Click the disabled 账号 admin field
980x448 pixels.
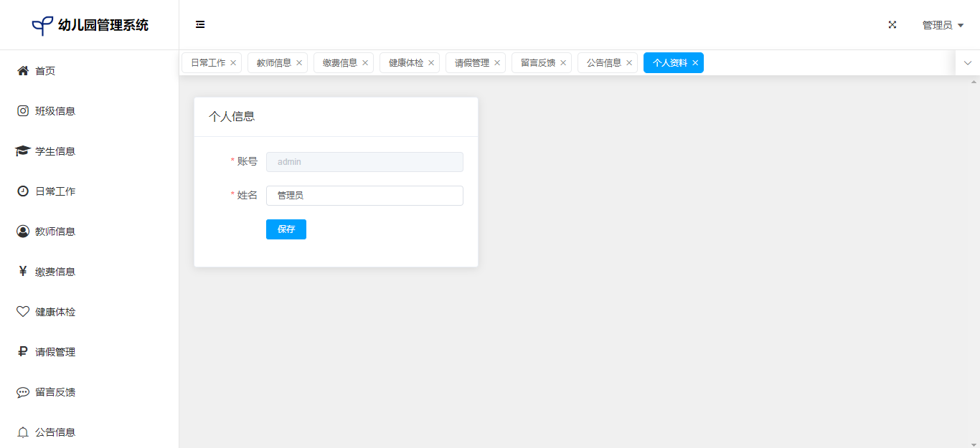click(364, 162)
